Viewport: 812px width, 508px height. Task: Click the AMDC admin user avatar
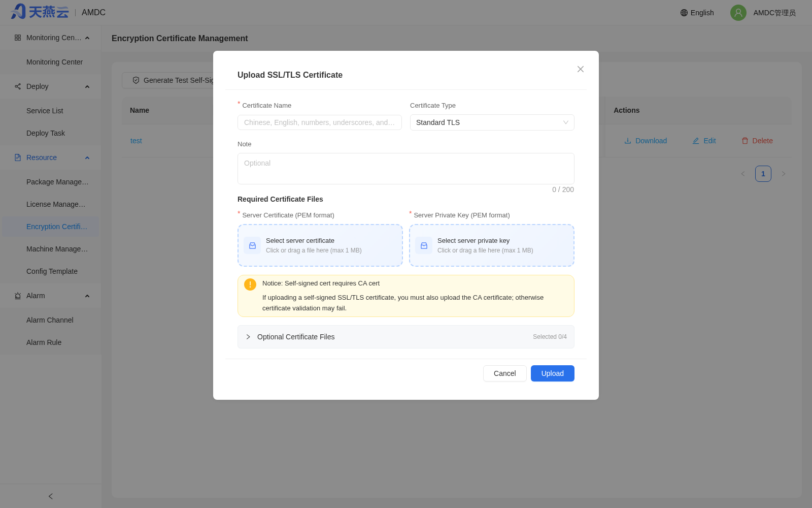(x=738, y=13)
